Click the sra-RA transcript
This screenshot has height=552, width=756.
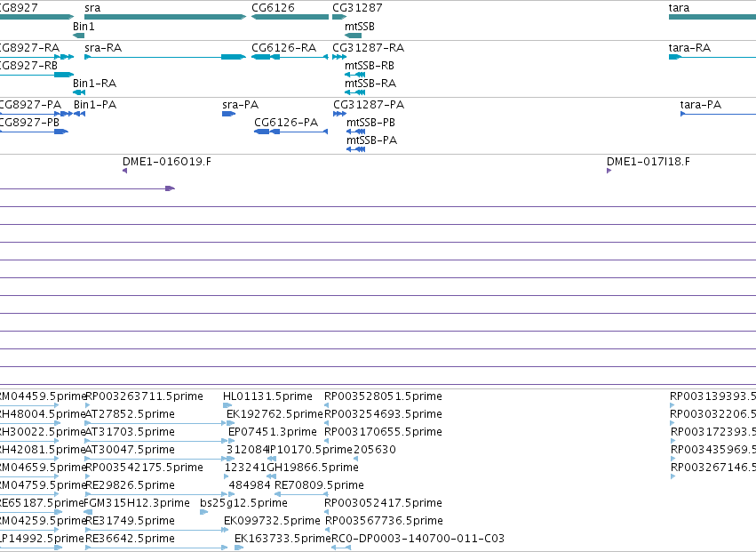(x=165, y=57)
